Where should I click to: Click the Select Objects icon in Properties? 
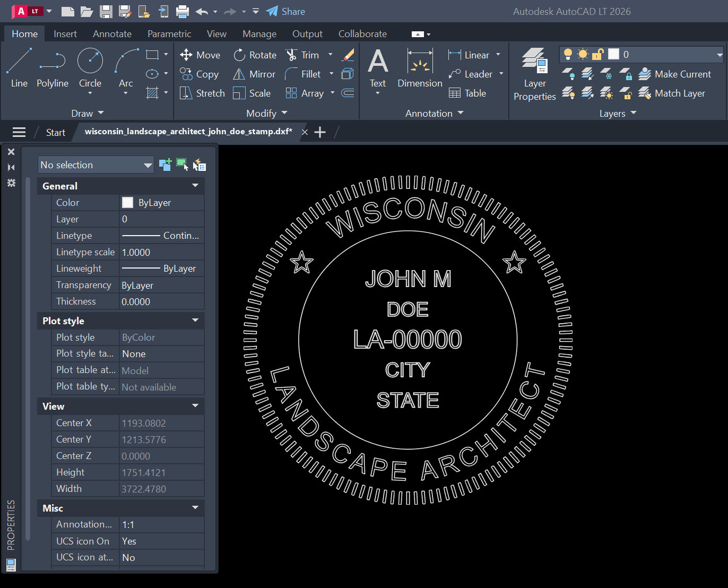tap(182, 165)
